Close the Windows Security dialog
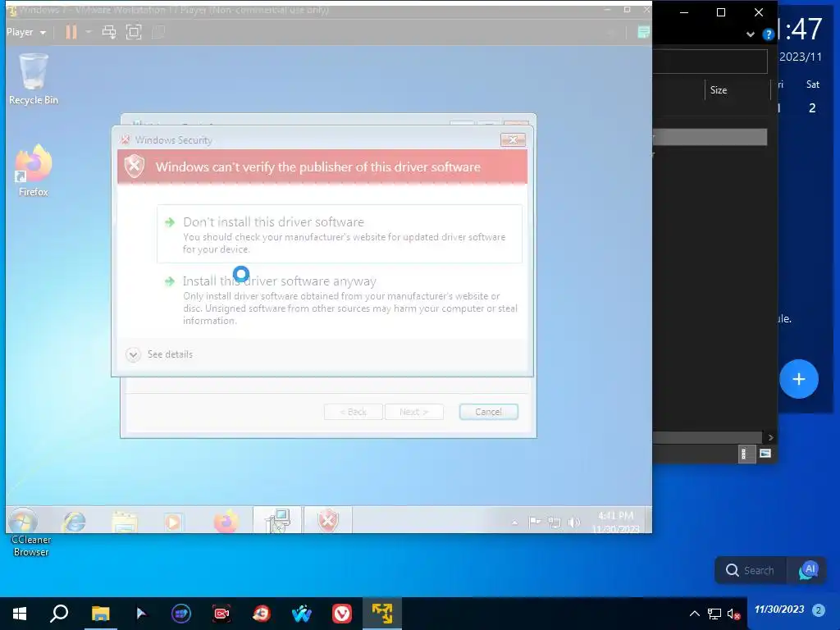The width and height of the screenshot is (840, 630). click(513, 139)
